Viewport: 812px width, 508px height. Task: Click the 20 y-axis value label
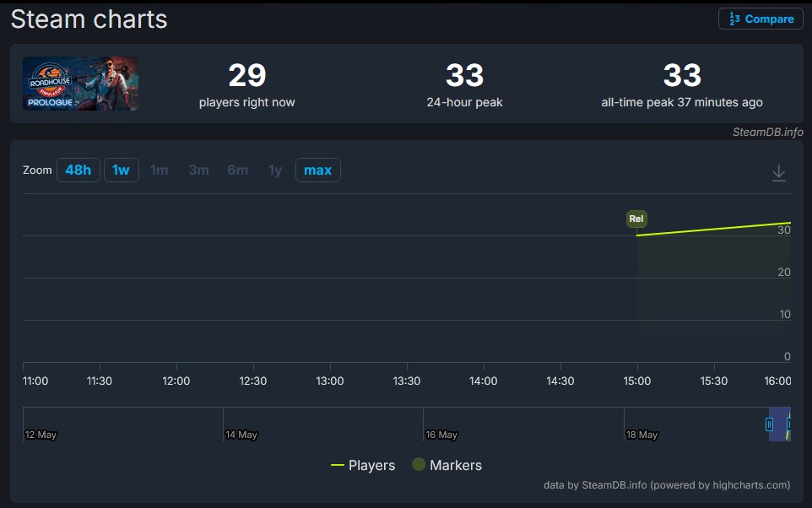783,272
